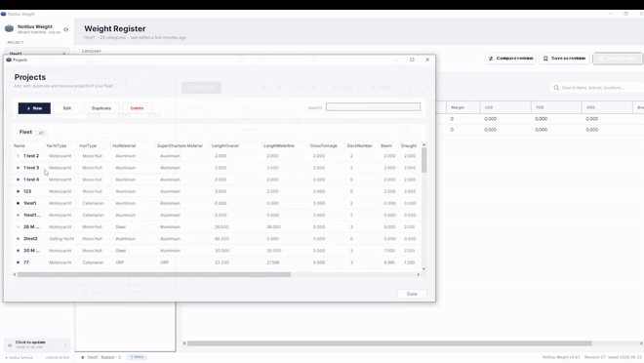Click the red Delete button

click(138, 108)
